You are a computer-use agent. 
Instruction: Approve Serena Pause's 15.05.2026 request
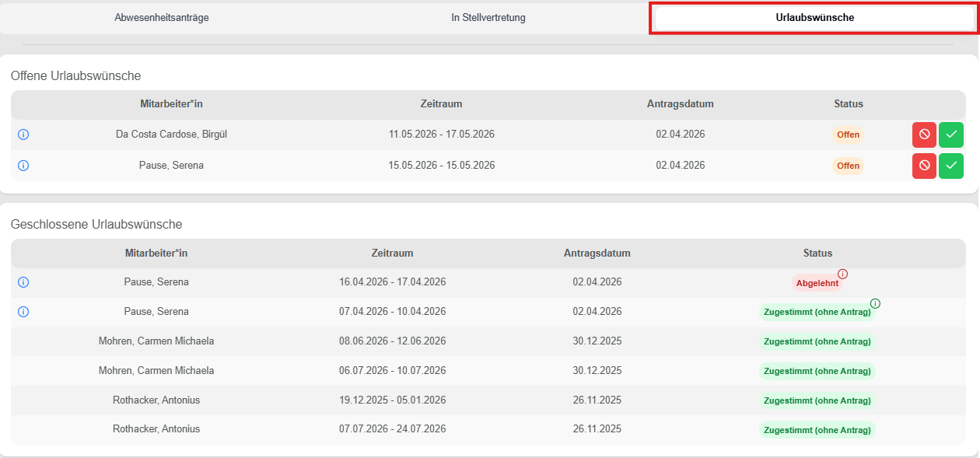click(x=950, y=166)
